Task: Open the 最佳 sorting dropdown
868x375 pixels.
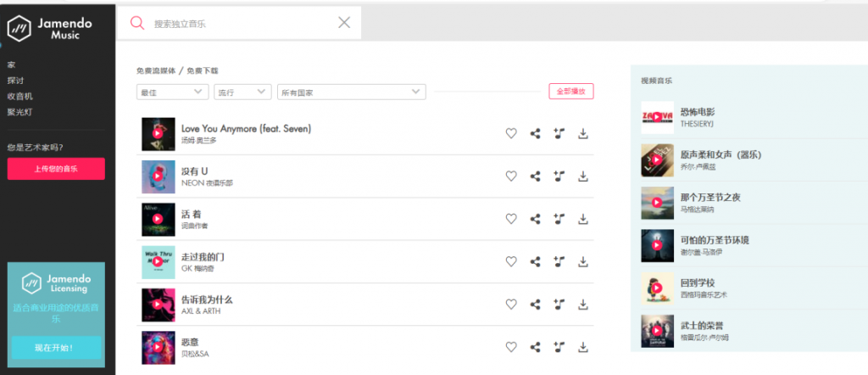Action: tap(172, 92)
